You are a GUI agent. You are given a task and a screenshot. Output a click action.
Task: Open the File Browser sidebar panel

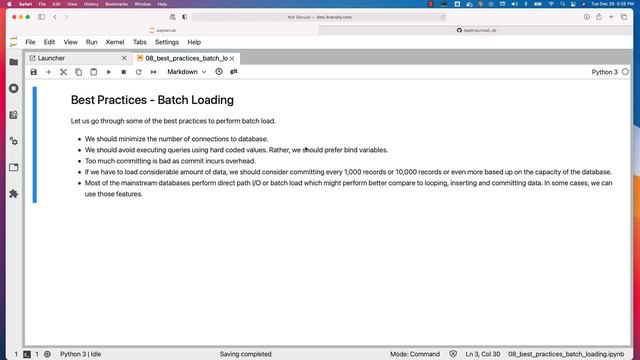(13, 62)
